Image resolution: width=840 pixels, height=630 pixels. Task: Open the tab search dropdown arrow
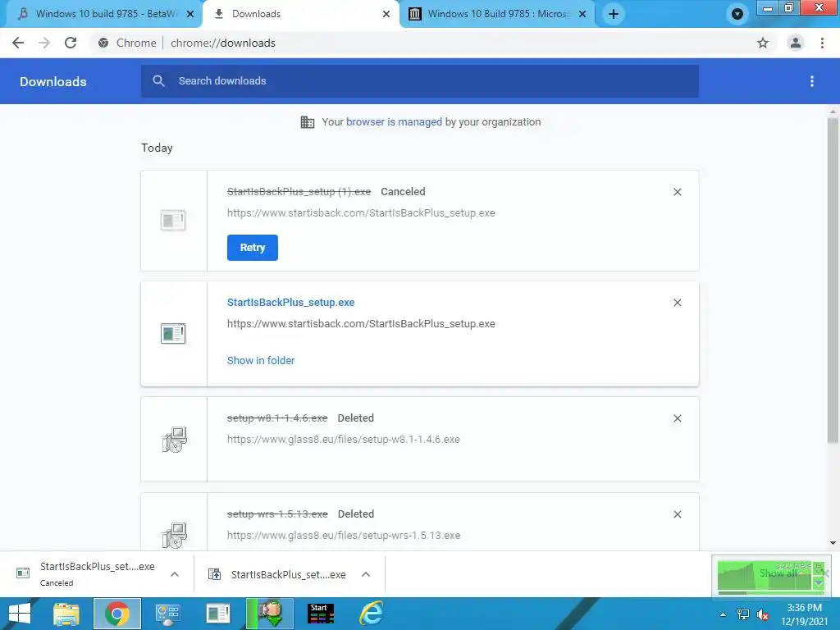tap(737, 14)
